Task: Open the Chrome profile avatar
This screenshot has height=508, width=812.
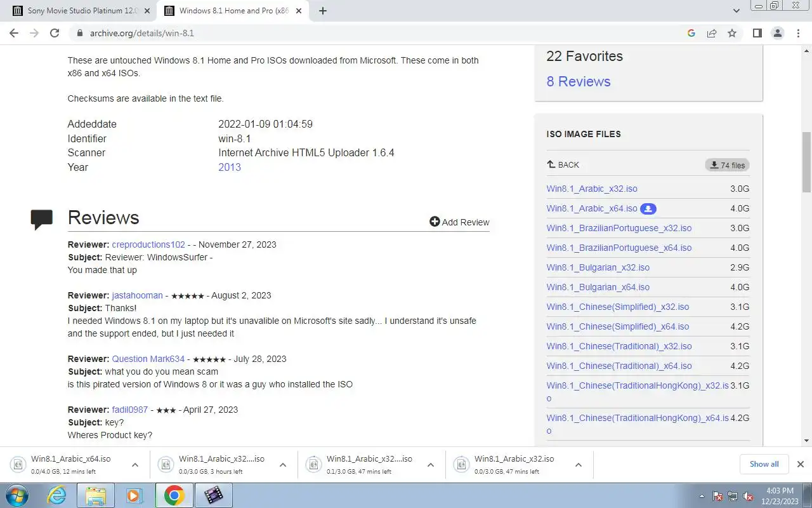Action: [x=777, y=33]
